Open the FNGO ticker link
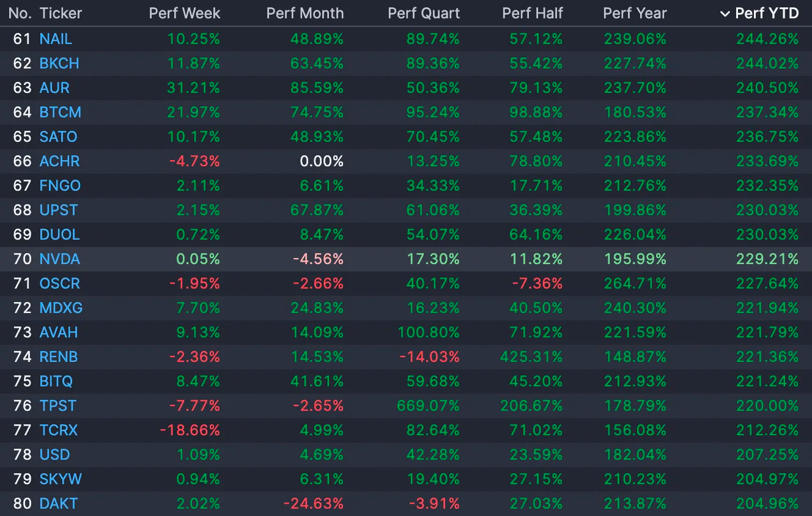This screenshot has height=516, width=812. [x=61, y=186]
